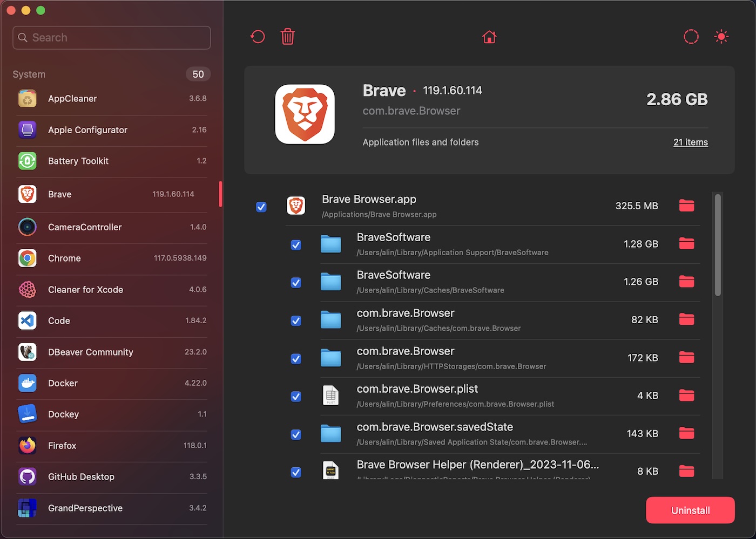Uncheck the Caches com.brave.Browser checkbox
The image size is (756, 539).
(296, 321)
